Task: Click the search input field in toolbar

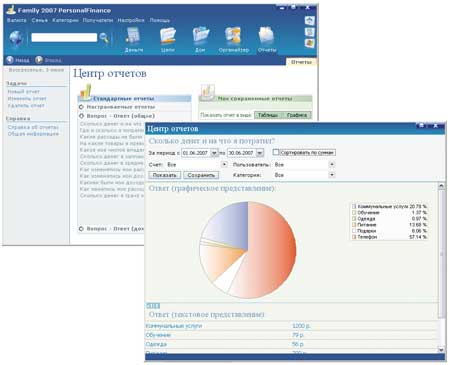Action: click(x=64, y=37)
